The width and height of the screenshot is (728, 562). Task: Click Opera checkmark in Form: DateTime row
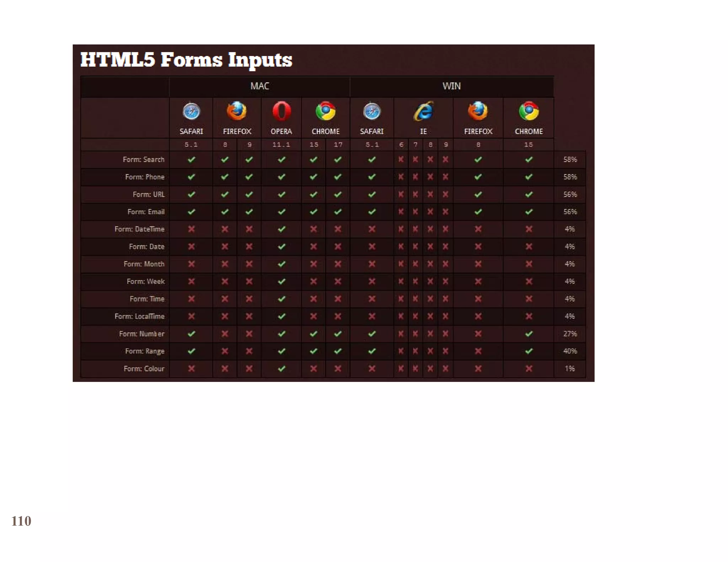point(281,229)
